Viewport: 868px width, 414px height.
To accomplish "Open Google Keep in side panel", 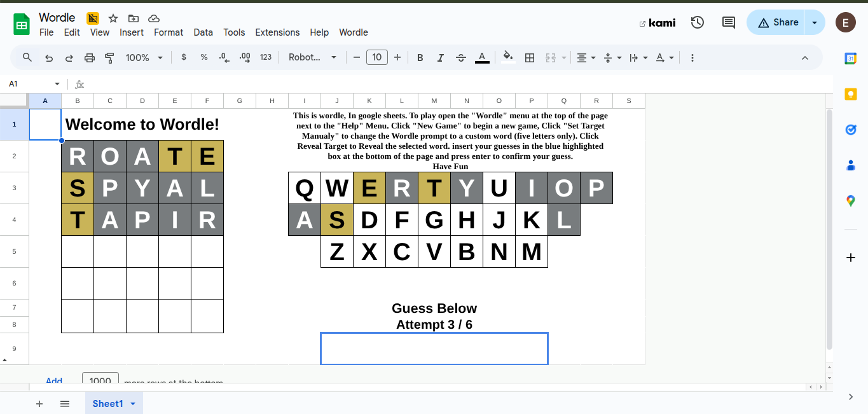I will (851, 94).
